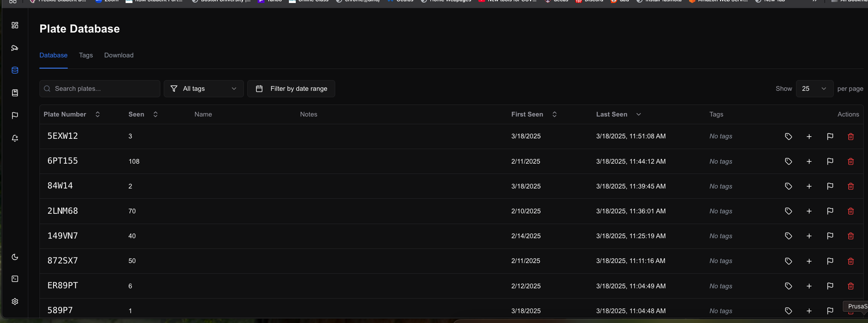Switch to the Tags tab

[86, 55]
